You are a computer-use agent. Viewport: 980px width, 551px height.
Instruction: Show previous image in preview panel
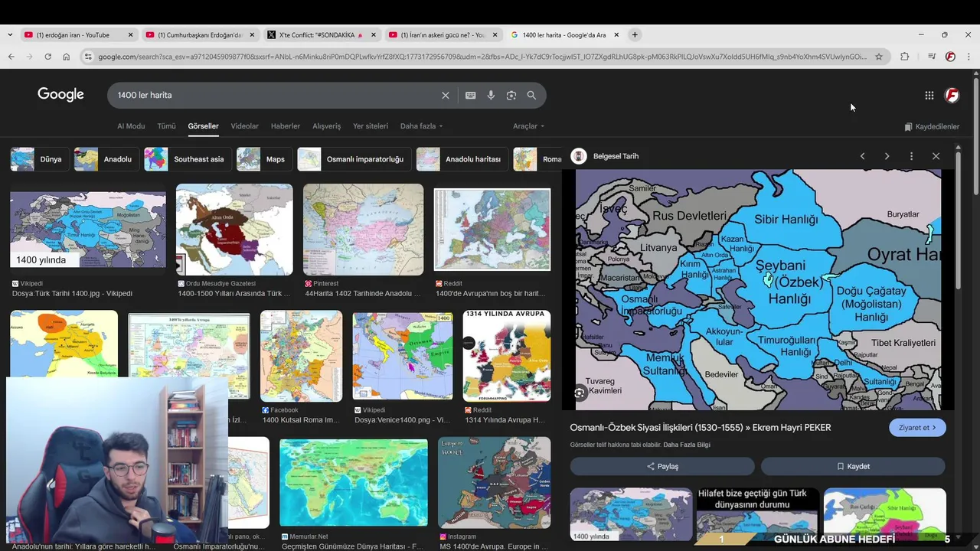click(x=862, y=156)
